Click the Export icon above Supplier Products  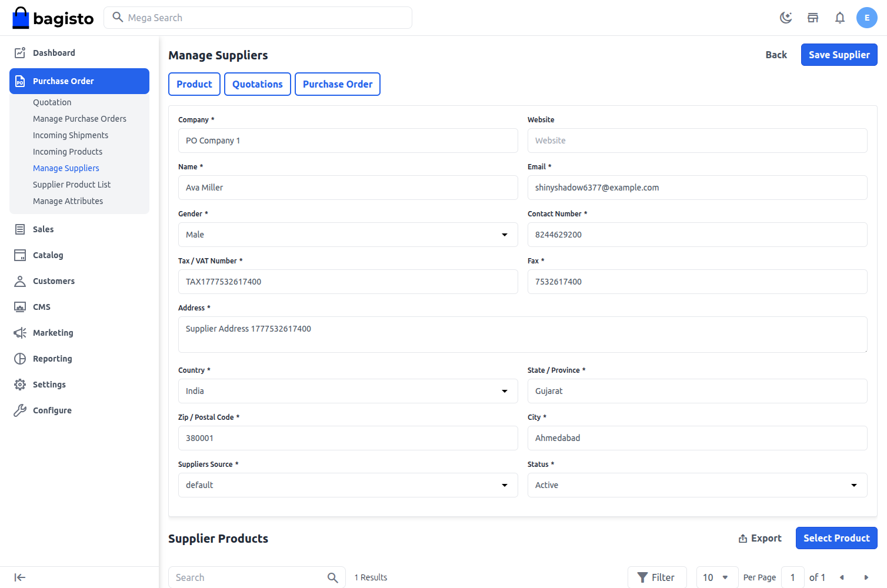(742, 538)
